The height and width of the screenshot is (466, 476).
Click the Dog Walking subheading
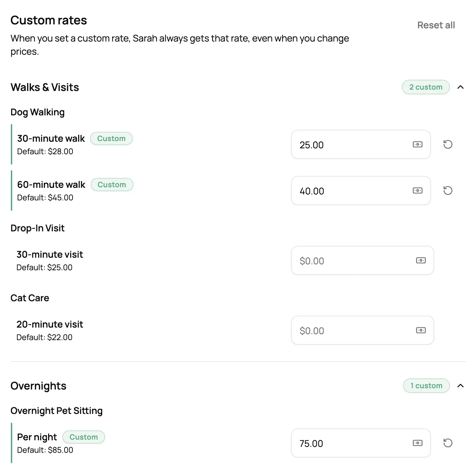(38, 112)
